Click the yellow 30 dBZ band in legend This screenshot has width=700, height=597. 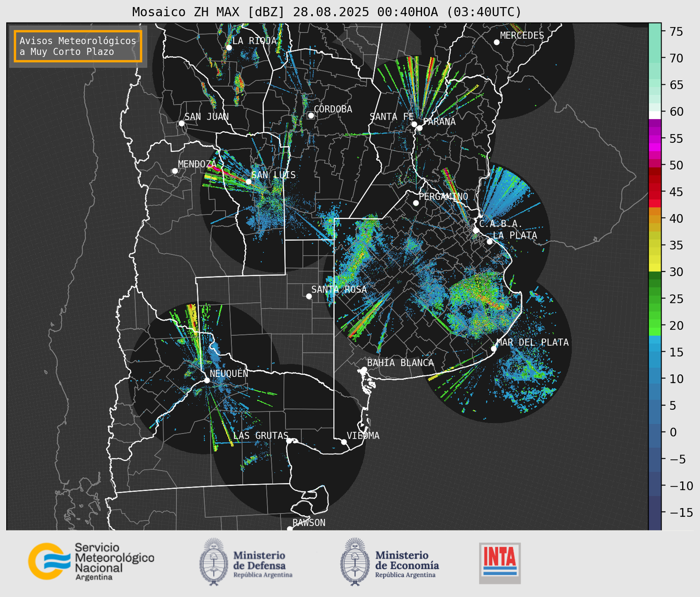tap(655, 268)
